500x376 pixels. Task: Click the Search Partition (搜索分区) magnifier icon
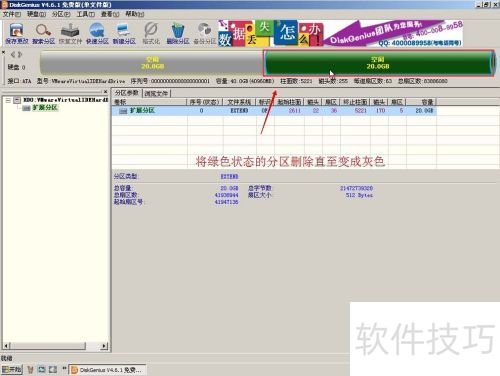coord(43,34)
